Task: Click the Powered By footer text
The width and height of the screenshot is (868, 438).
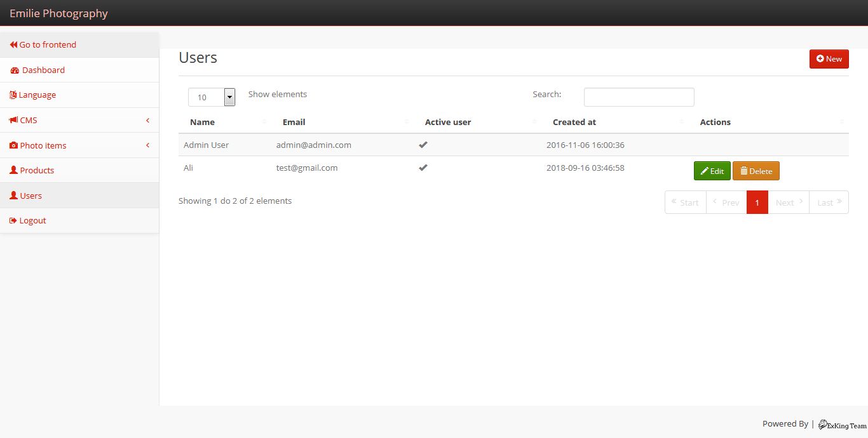Action: click(785, 423)
